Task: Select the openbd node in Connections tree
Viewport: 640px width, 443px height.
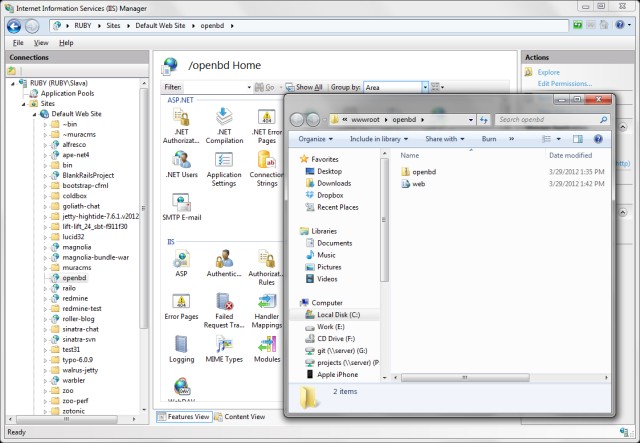Action: point(74,278)
